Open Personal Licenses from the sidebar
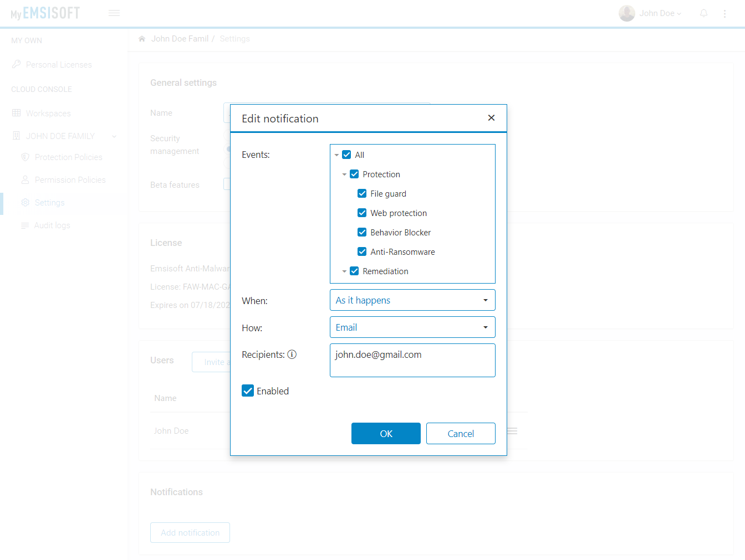745x560 pixels. [x=59, y=64]
